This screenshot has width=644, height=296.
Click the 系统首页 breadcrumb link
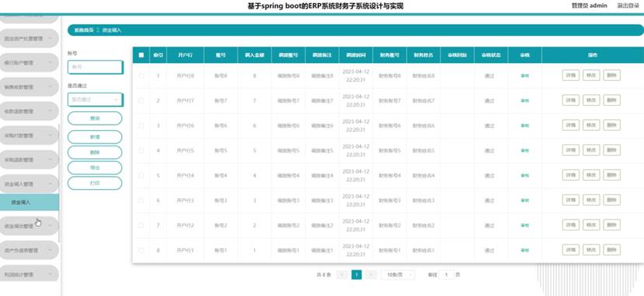(x=84, y=30)
